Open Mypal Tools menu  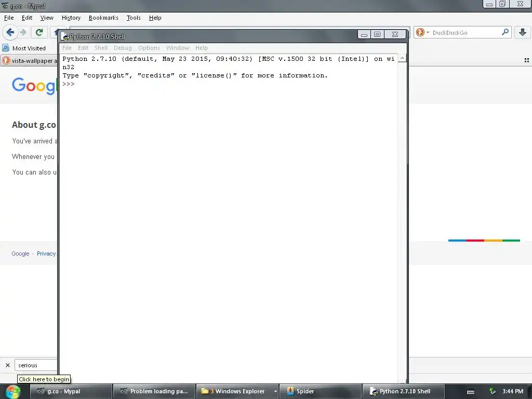pos(134,18)
